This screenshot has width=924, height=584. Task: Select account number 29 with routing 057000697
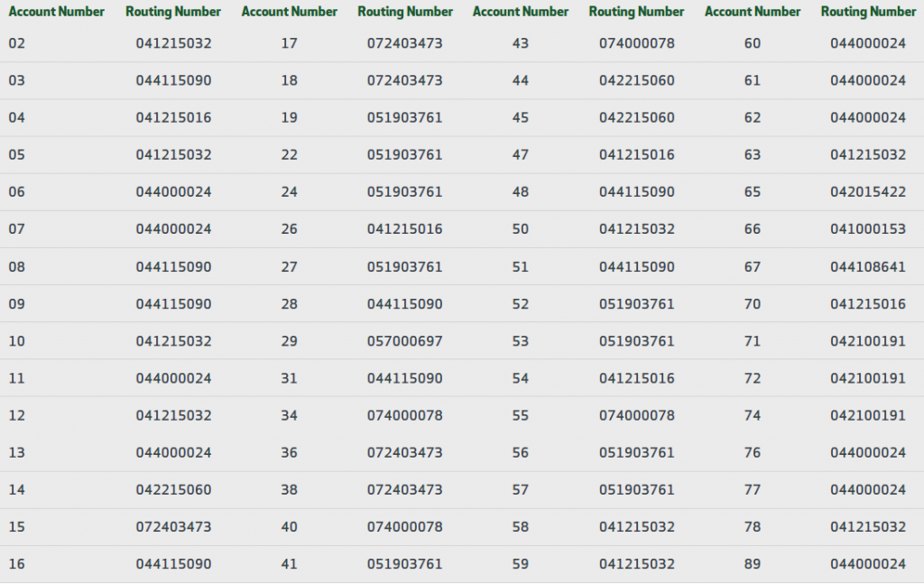[x=290, y=341]
